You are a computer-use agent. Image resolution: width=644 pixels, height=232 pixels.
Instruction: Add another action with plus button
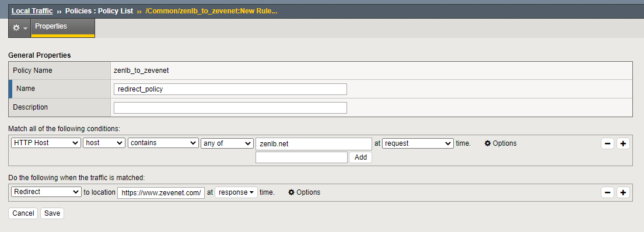click(x=623, y=192)
